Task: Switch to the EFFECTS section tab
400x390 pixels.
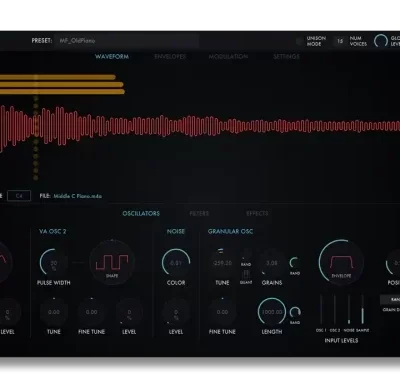Action: 257,213
